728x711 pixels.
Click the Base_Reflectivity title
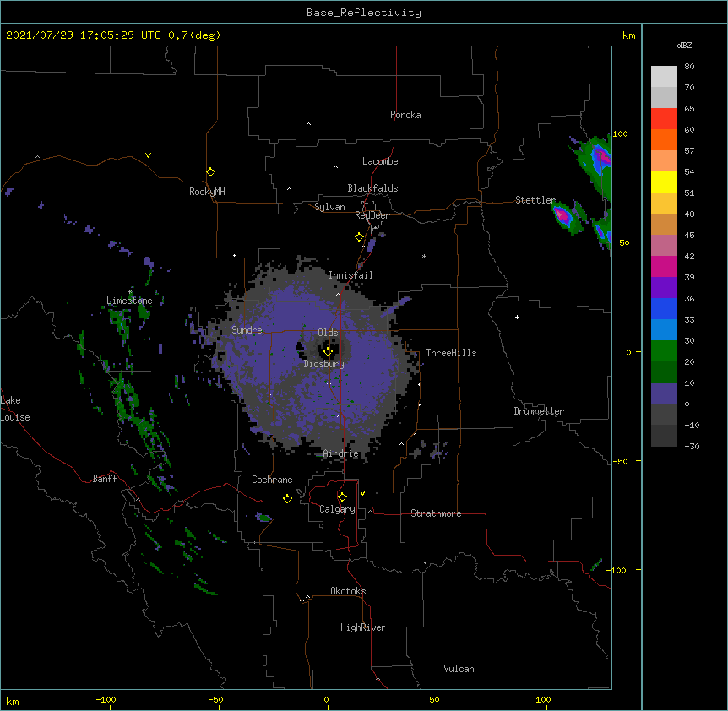pyautogui.click(x=364, y=13)
